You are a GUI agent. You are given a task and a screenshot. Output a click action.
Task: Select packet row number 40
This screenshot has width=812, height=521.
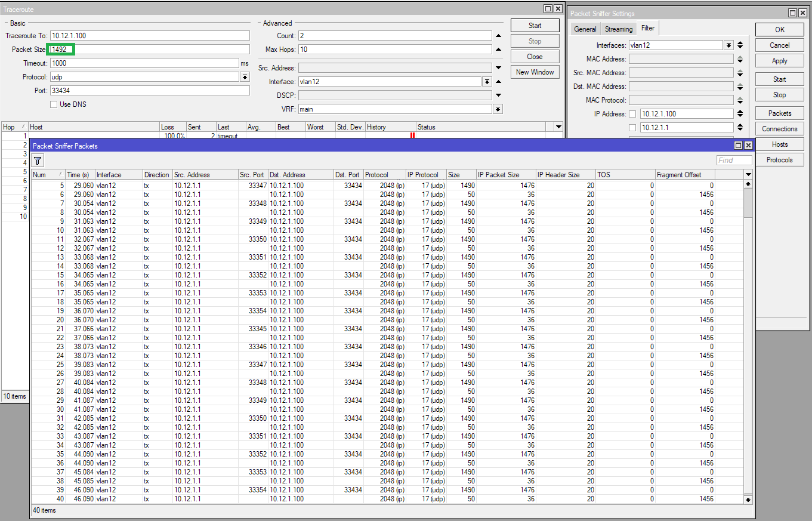click(x=387, y=499)
